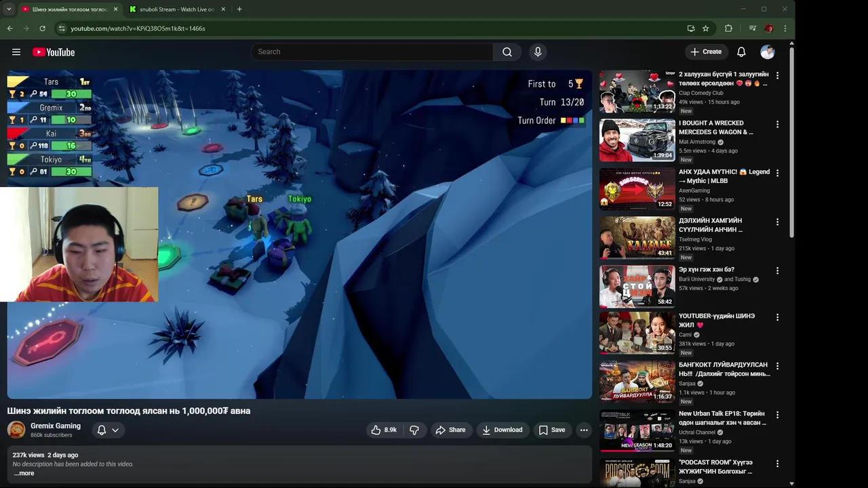
Task: Open the tab search dropdown arrow
Action: (9, 9)
